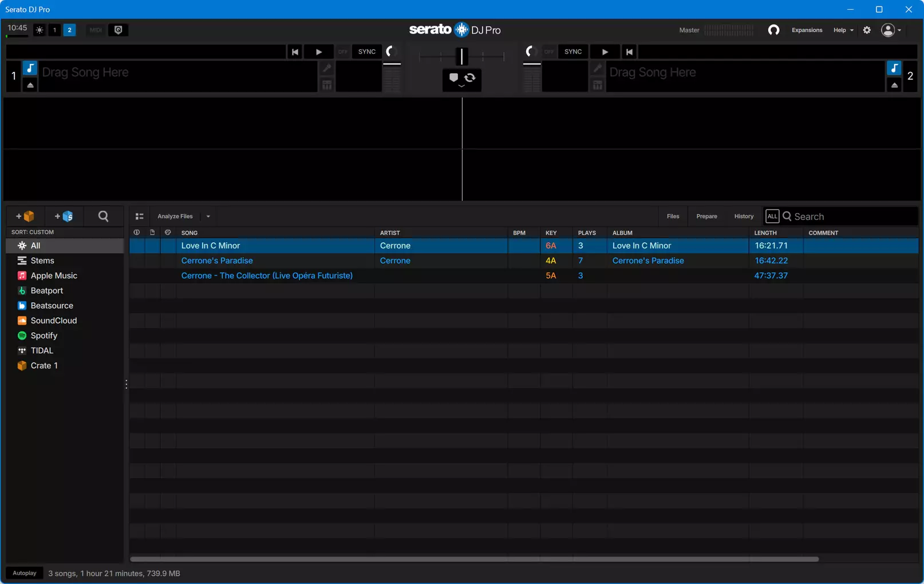Click the status icon column header
Viewport: 924px width, 584px height.
click(x=137, y=232)
